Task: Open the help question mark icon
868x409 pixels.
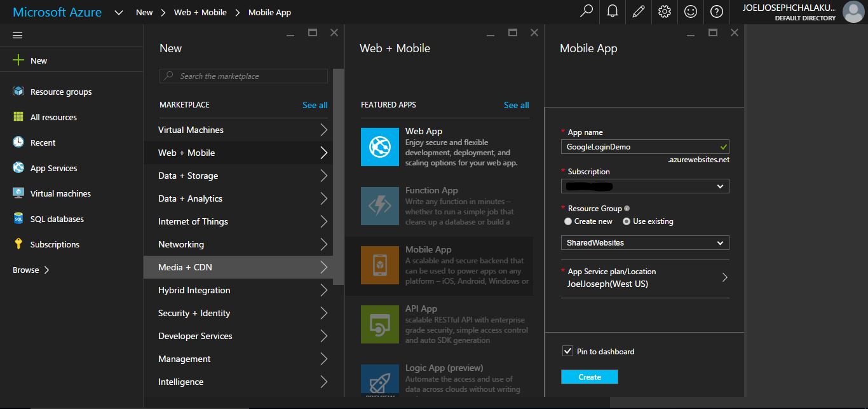Action: (x=717, y=11)
